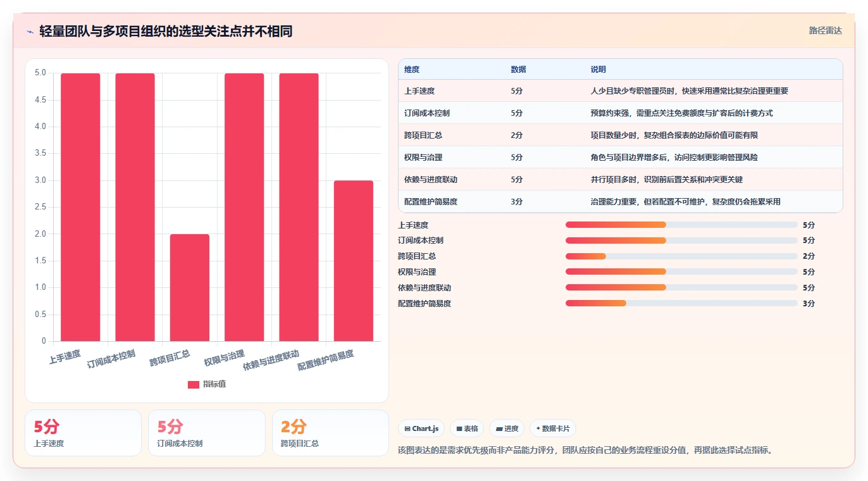Click the 上手速度 x-axis label under chart
The height and width of the screenshot is (481, 868).
click(x=65, y=356)
